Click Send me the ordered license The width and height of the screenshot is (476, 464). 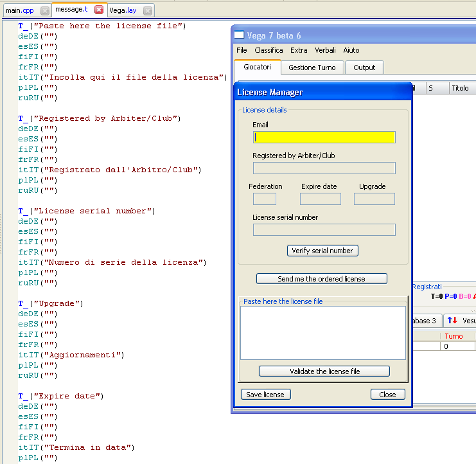[x=321, y=279]
